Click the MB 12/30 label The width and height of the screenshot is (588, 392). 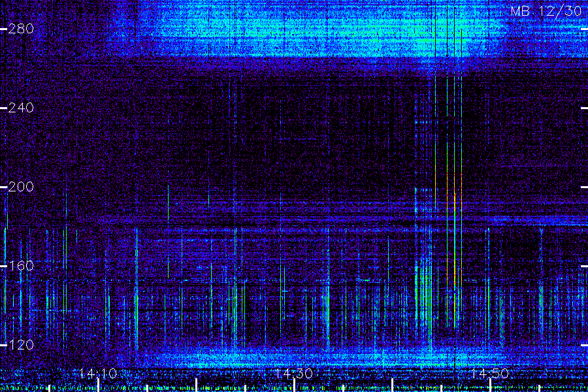(x=546, y=11)
